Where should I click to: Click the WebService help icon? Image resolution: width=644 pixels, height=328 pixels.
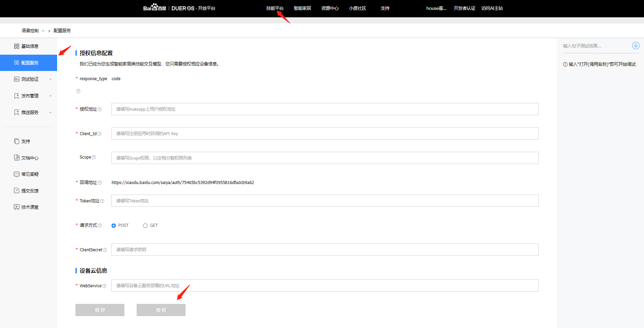pos(104,286)
